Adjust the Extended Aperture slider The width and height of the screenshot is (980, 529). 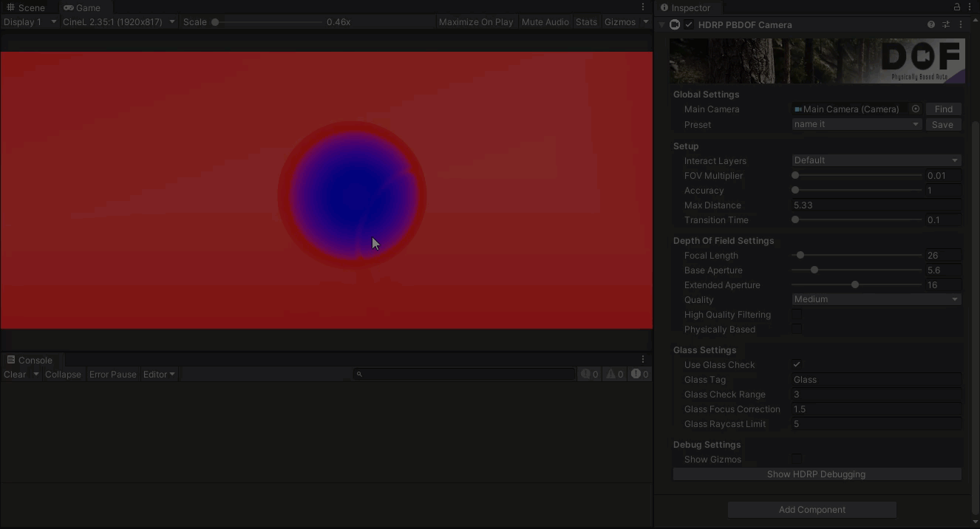point(857,285)
